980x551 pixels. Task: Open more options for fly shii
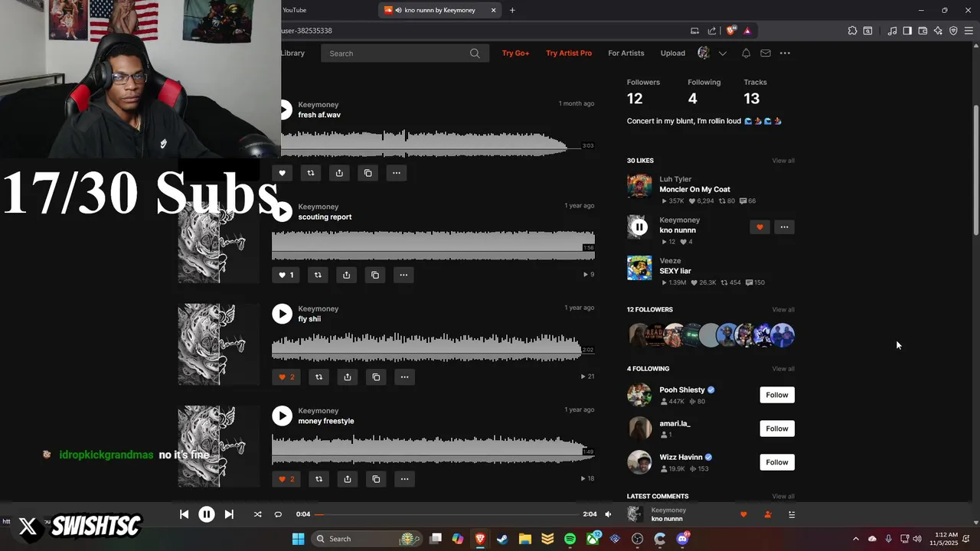(x=404, y=377)
